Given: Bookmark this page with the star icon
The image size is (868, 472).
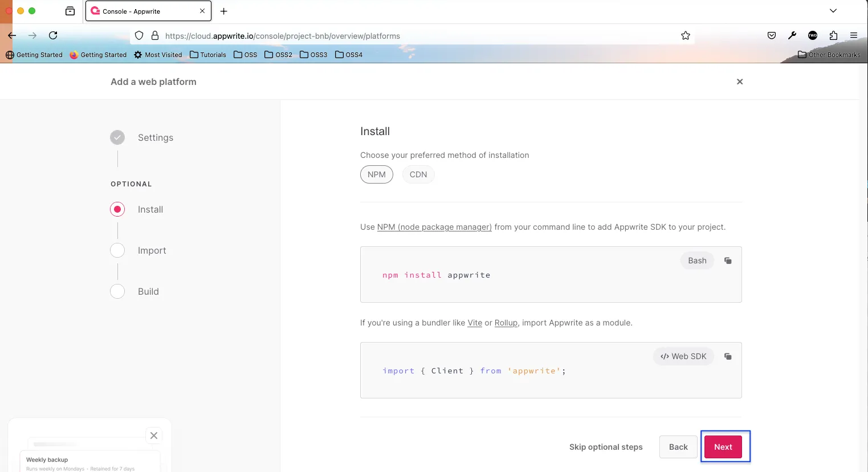Looking at the screenshot, I should 686,35.
